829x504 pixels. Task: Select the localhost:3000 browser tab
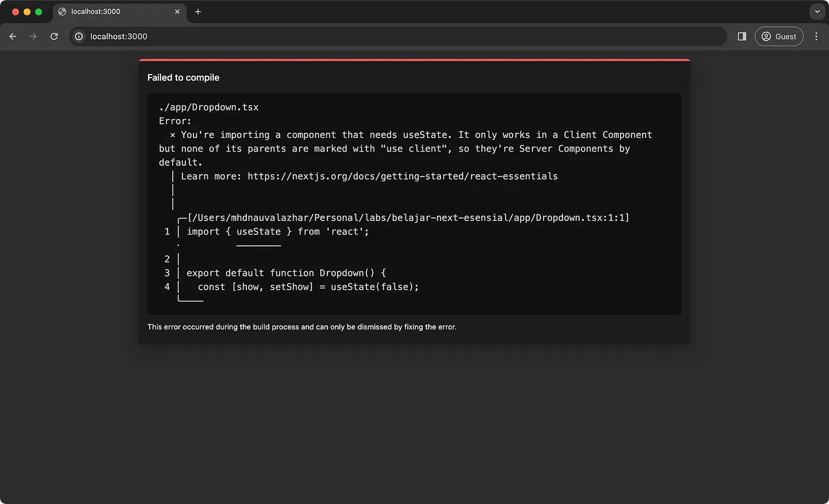(x=107, y=11)
